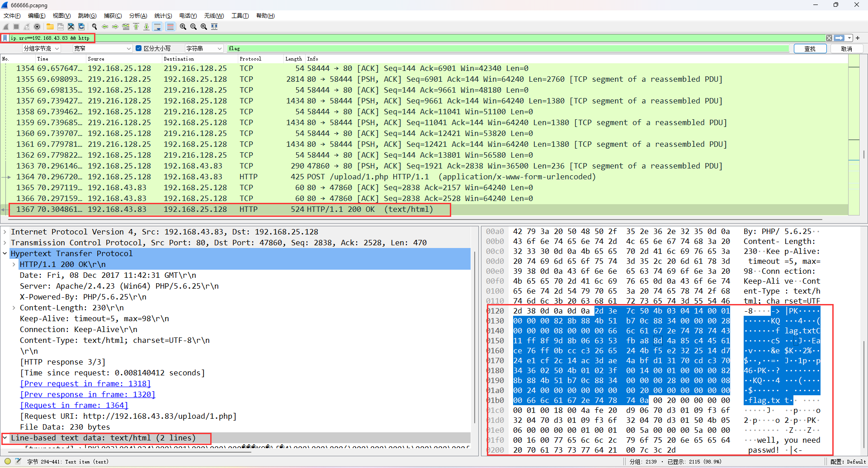
Task: Click the expert information status circle
Action: pos(8,461)
